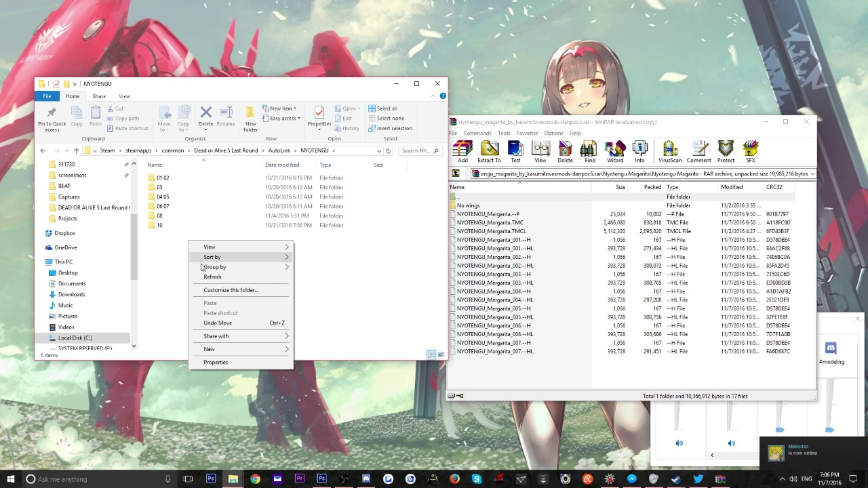
Task: Click Select none in Explorer ribbon
Action: 386,118
